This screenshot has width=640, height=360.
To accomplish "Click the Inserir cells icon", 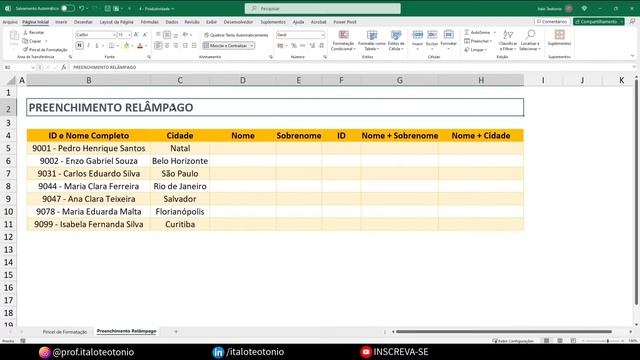I will 418,35.
